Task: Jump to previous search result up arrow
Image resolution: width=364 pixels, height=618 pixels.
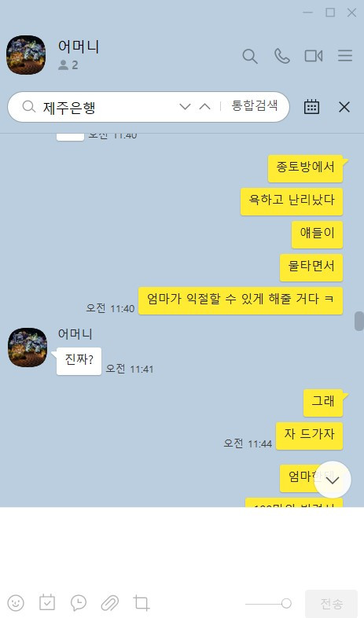Action: 204,106
